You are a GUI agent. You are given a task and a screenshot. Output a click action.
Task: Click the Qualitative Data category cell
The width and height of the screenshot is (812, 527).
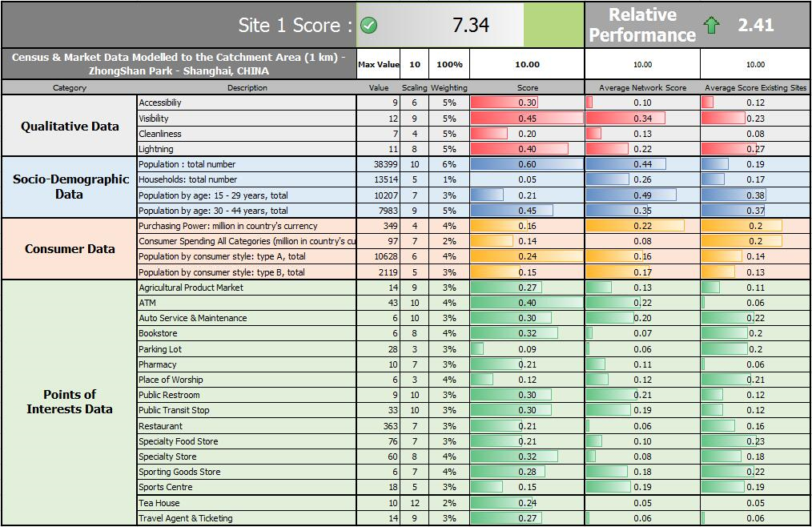70,126
